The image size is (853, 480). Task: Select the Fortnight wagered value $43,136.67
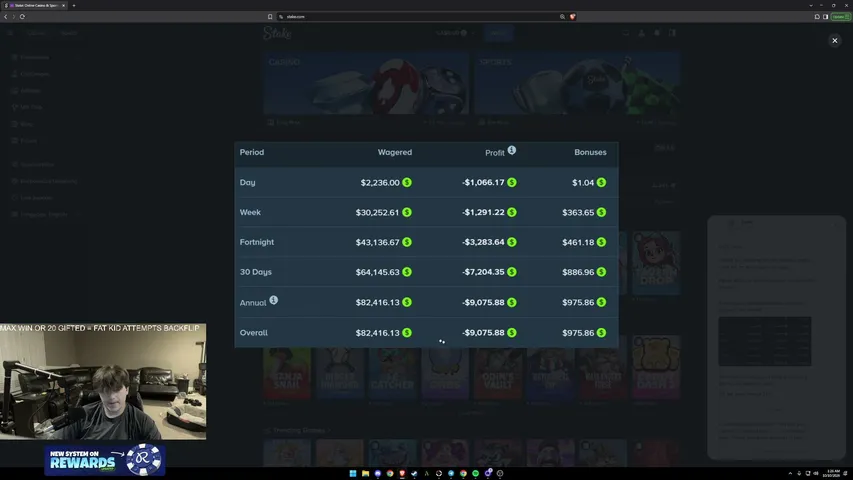(378, 242)
